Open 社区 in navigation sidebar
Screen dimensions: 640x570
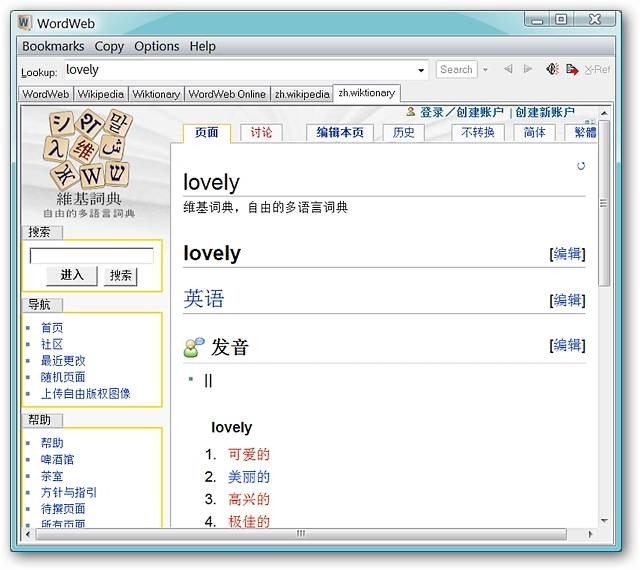(x=52, y=344)
